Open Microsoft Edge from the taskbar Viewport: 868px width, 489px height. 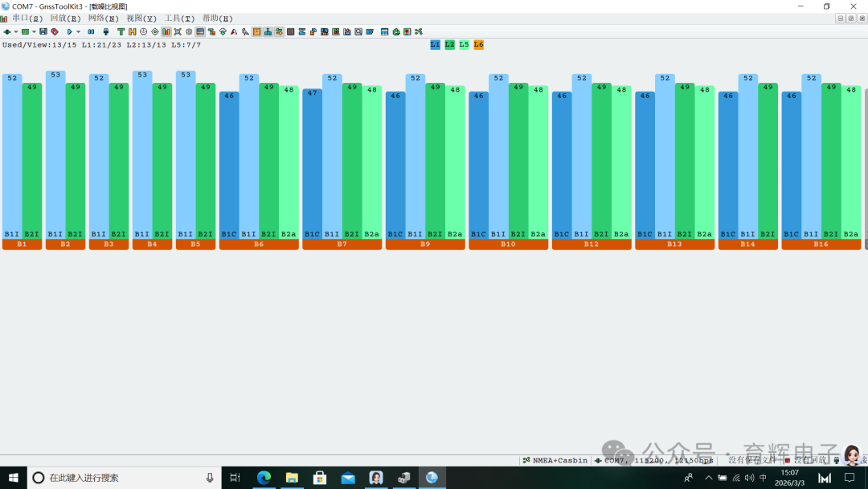pyautogui.click(x=264, y=478)
